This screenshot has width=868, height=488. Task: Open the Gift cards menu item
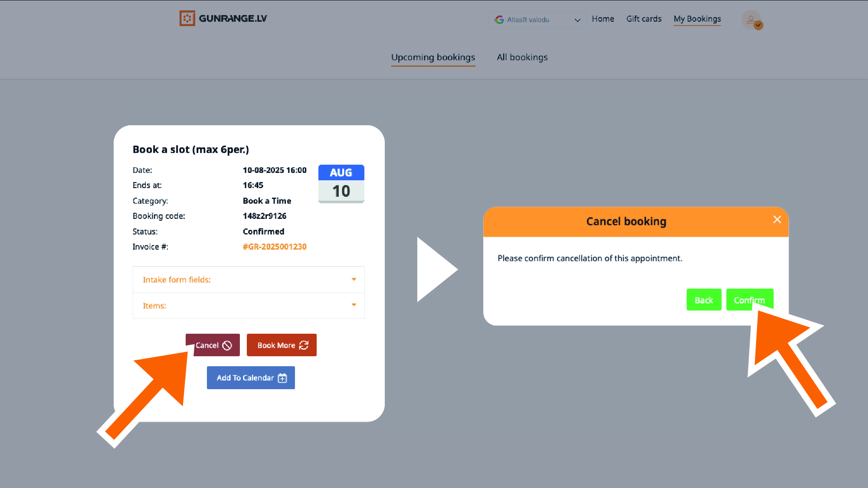[x=644, y=19]
